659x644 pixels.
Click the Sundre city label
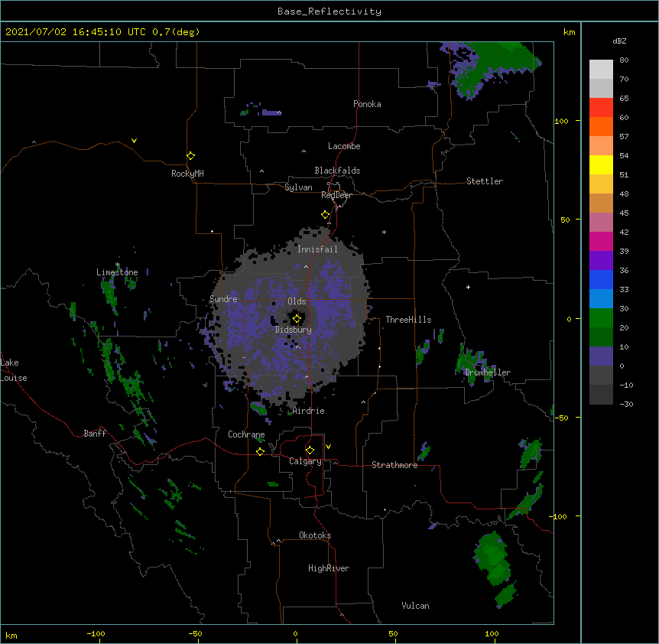pyautogui.click(x=223, y=299)
